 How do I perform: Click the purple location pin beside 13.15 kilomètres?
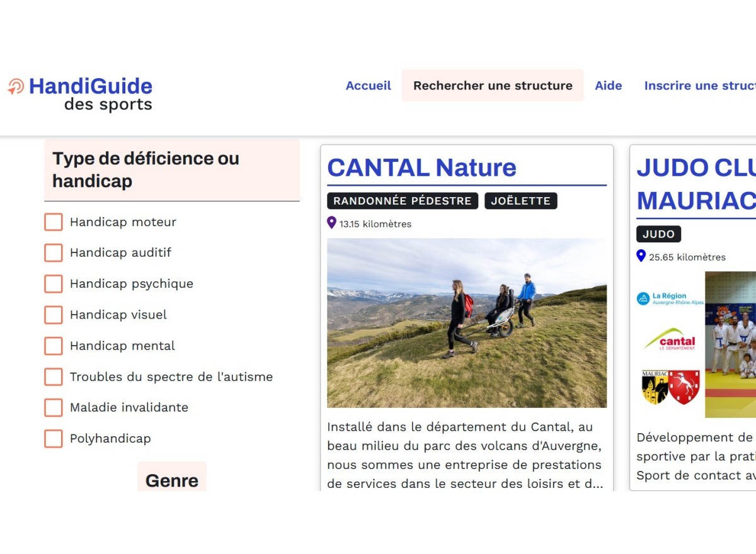(331, 223)
